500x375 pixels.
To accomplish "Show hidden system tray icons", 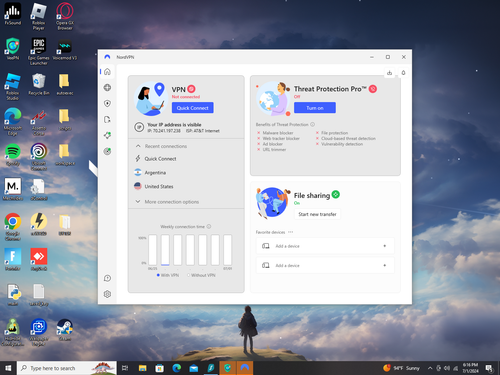I will click(430, 368).
